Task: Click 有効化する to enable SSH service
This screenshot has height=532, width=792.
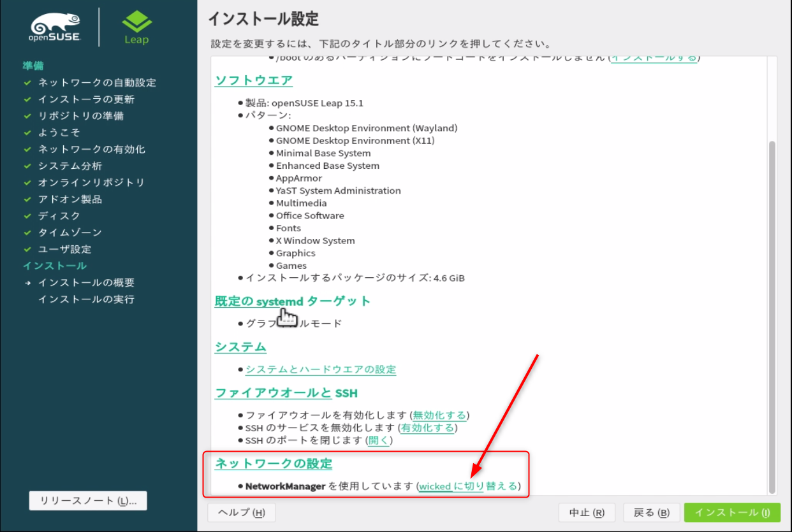Action: [x=427, y=428]
